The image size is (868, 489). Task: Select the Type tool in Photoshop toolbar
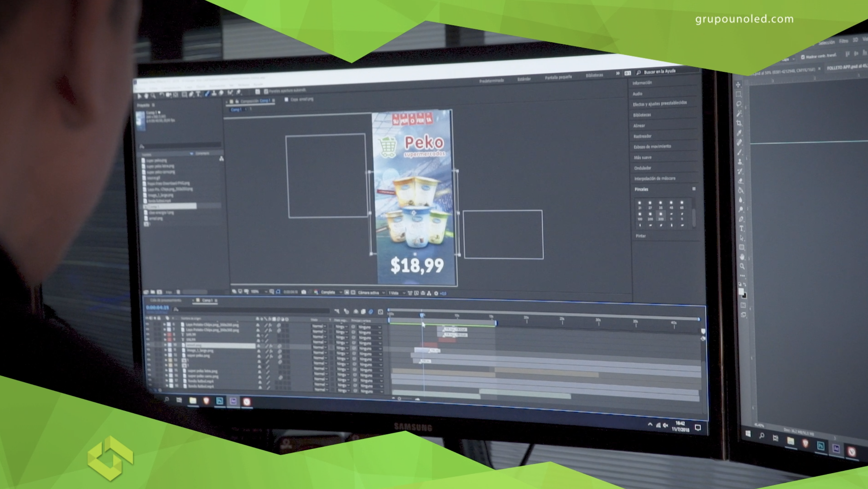[741, 229]
